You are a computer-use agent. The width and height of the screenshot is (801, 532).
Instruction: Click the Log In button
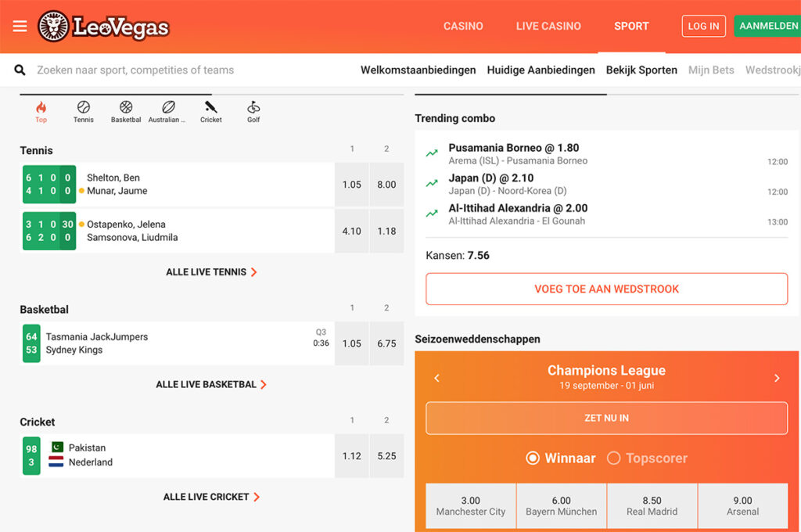click(x=703, y=26)
